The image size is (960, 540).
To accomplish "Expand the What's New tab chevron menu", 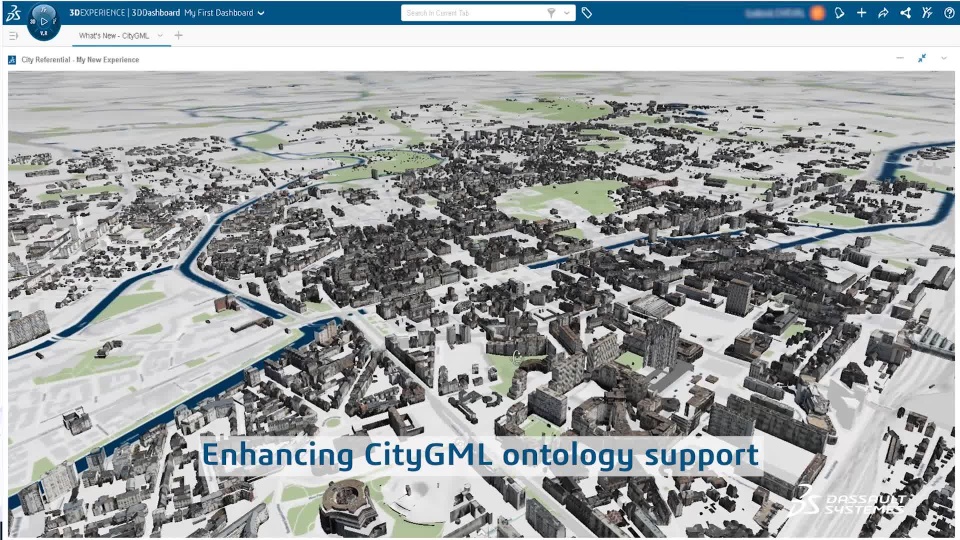I will [160, 36].
